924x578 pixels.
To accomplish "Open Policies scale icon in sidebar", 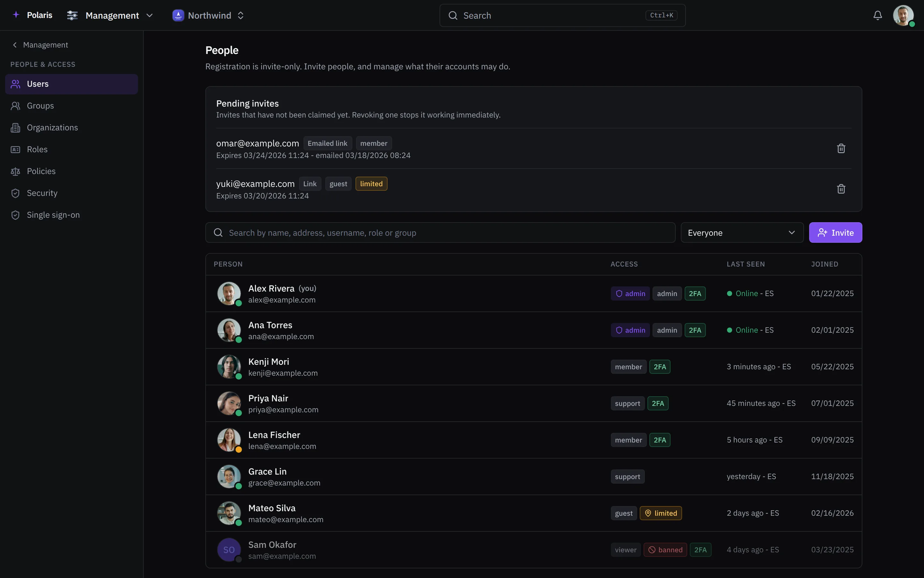I will [x=15, y=171].
